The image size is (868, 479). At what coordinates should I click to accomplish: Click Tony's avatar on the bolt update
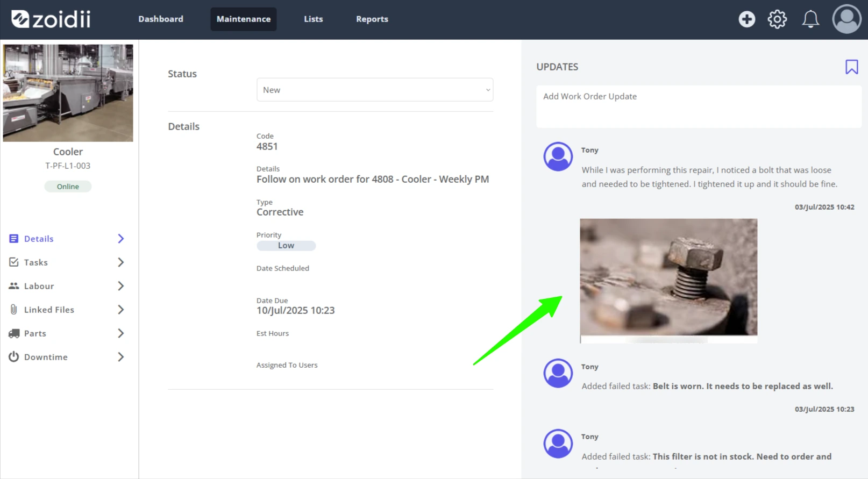click(x=558, y=157)
